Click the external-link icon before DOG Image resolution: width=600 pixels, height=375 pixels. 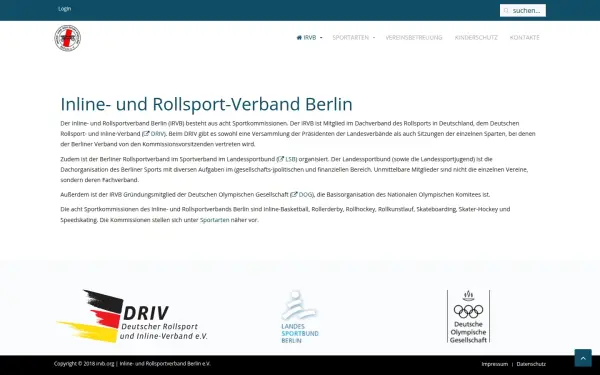(294, 194)
